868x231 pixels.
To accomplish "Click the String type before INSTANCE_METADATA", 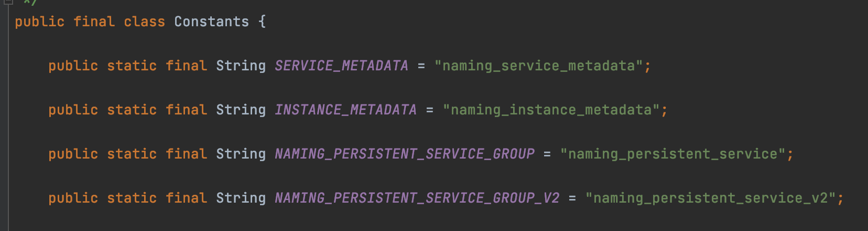I will [x=241, y=110].
